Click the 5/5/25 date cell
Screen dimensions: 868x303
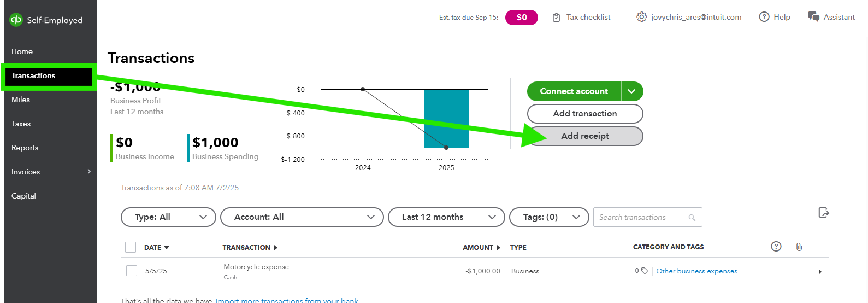[x=156, y=271]
